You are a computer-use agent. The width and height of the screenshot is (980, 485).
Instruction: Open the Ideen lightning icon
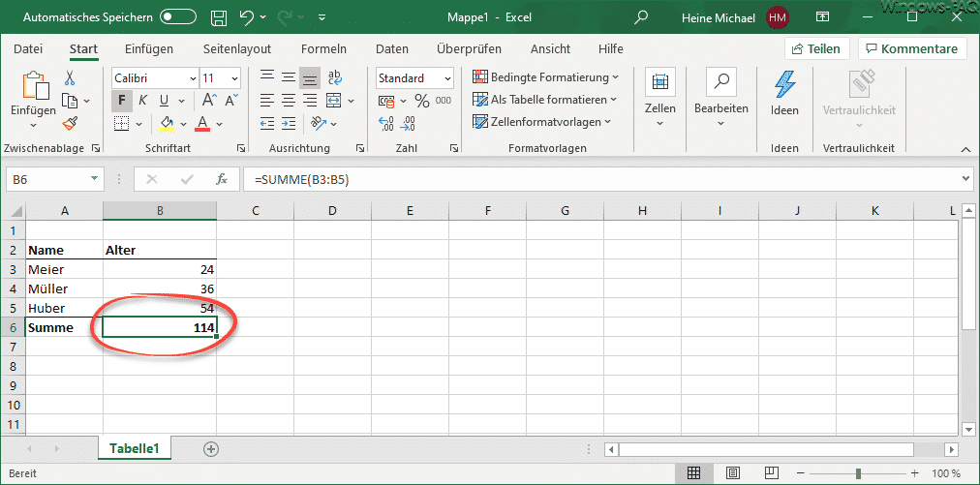784,85
